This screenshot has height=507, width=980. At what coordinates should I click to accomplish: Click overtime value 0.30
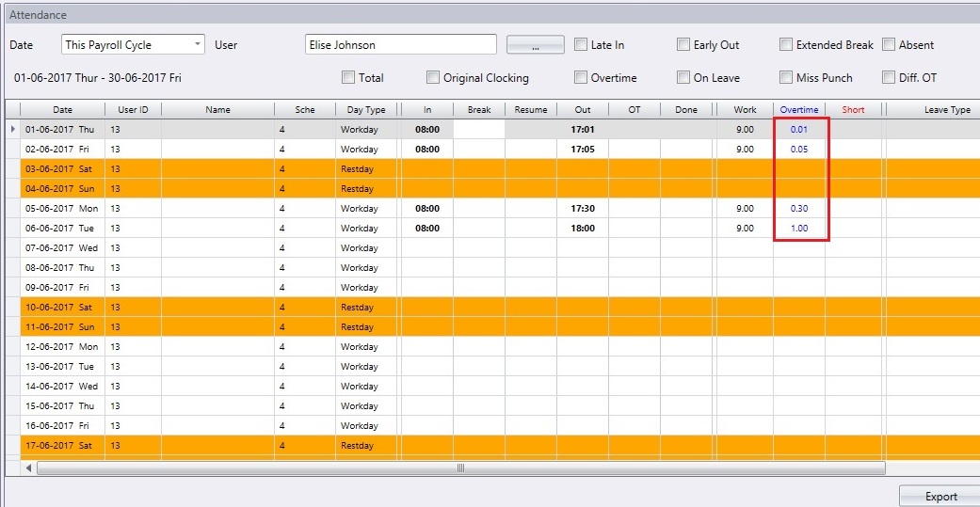(799, 209)
